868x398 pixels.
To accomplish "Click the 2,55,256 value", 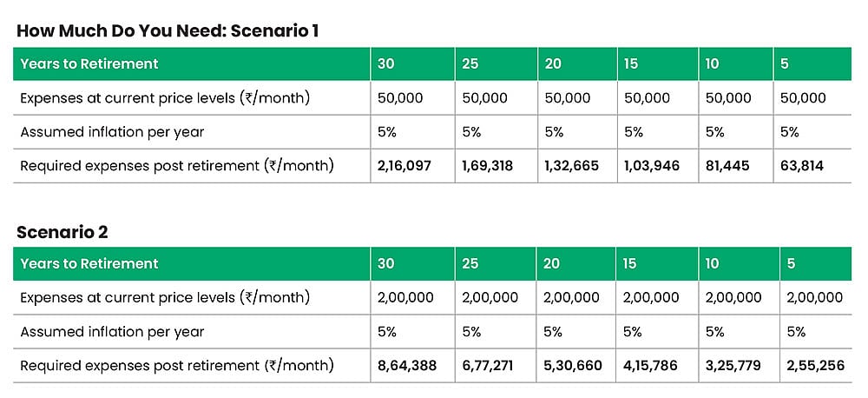I will (x=815, y=365).
